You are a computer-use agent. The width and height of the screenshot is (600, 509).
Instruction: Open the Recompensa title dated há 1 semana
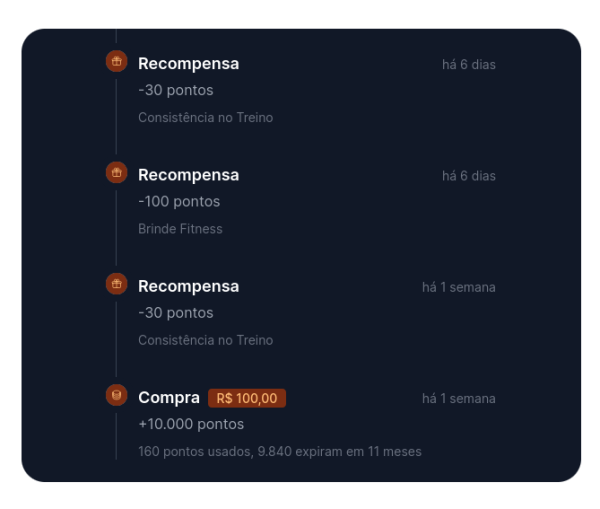point(189,287)
